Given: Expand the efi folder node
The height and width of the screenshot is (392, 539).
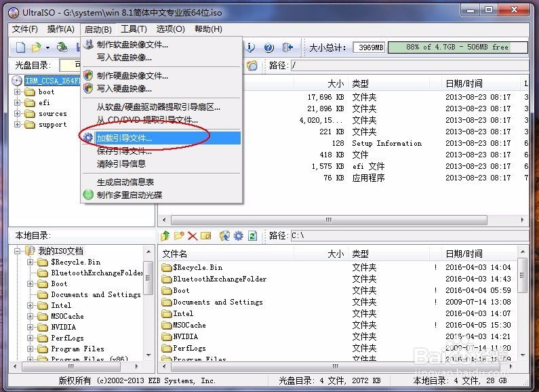Looking at the screenshot, I should pos(17,102).
